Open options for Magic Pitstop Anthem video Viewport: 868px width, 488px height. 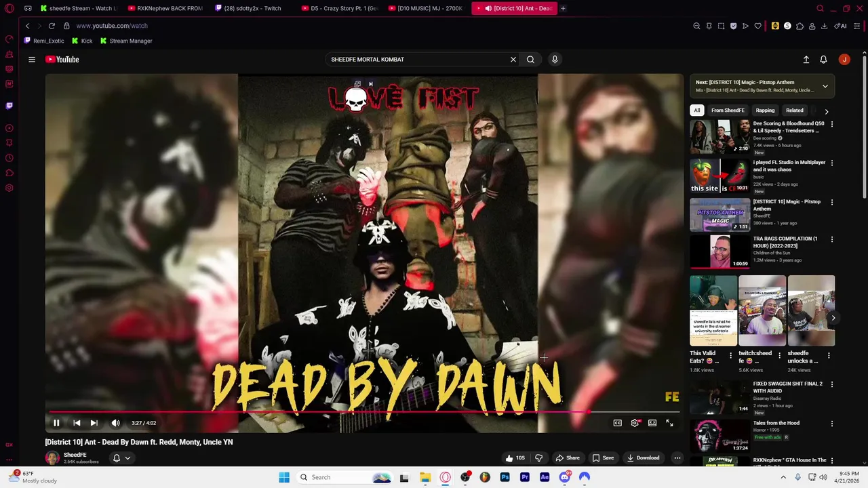point(832,202)
